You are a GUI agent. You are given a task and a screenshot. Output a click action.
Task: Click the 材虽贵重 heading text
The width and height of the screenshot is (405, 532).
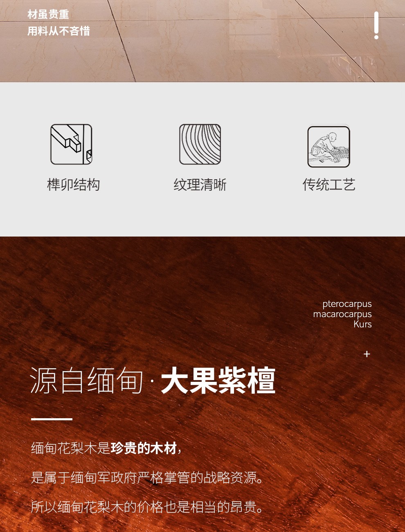click(x=48, y=14)
